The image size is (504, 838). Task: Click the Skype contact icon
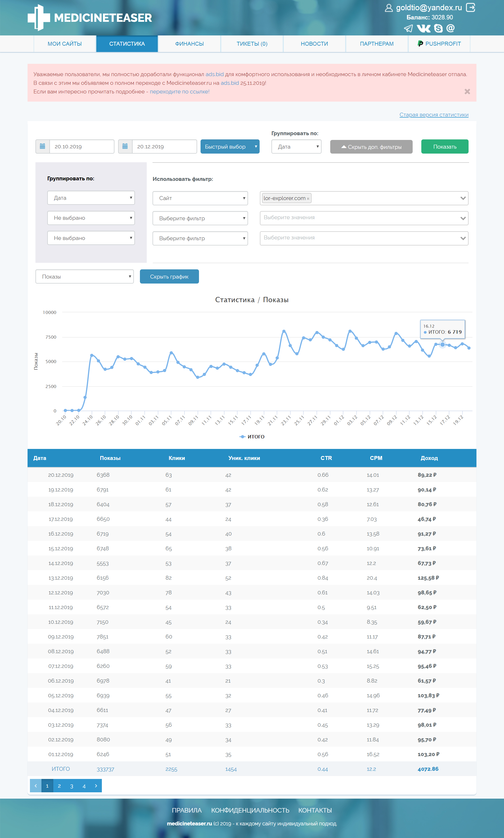tap(438, 29)
